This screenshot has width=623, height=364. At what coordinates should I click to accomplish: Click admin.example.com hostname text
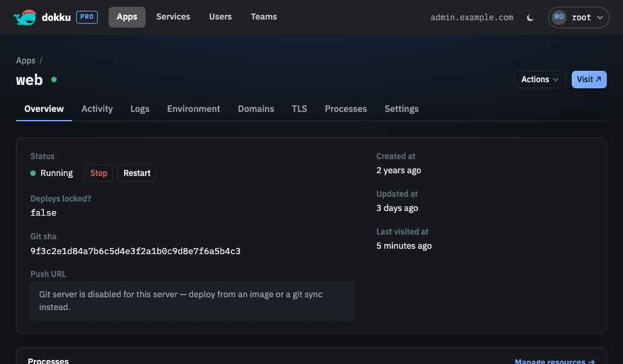pyautogui.click(x=471, y=18)
